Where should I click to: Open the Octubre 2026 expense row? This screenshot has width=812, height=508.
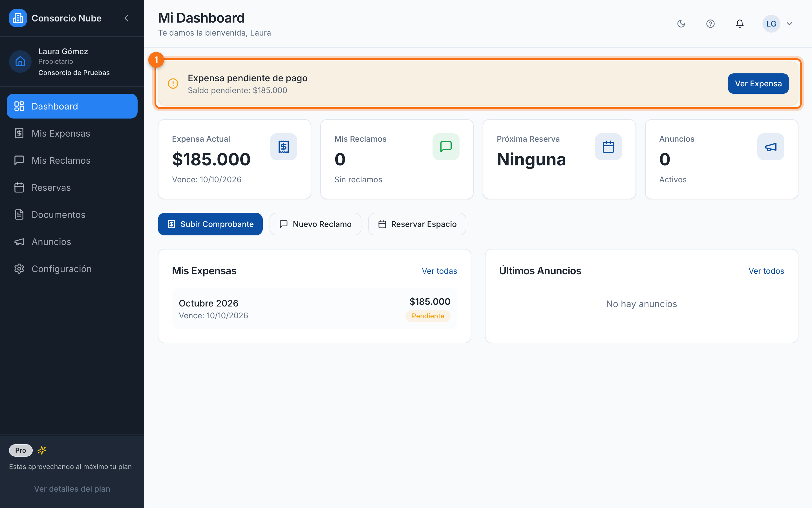(314, 308)
